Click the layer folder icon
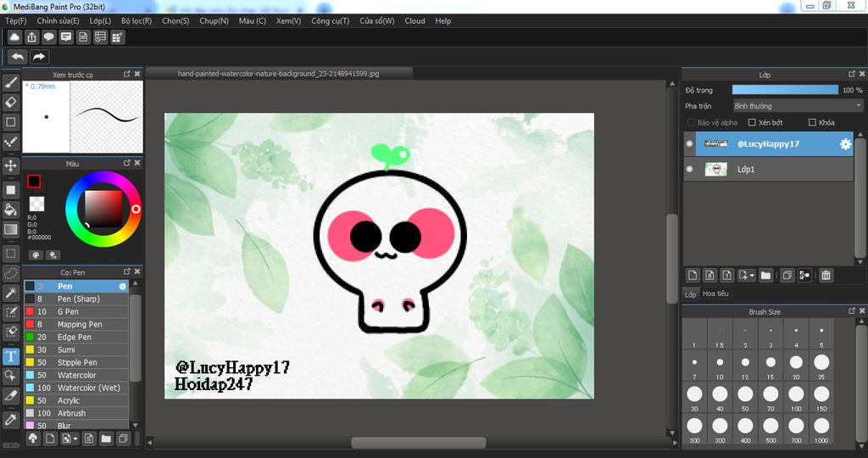This screenshot has height=458, width=868. pyautogui.click(x=765, y=276)
